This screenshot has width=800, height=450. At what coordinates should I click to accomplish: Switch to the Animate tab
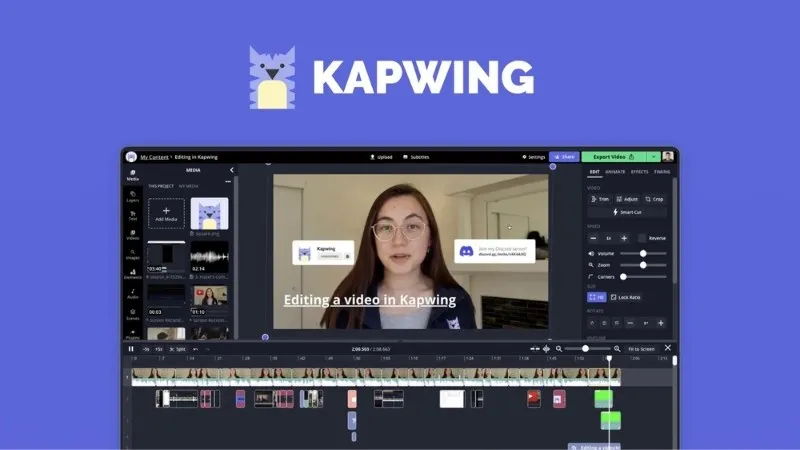pyautogui.click(x=616, y=172)
